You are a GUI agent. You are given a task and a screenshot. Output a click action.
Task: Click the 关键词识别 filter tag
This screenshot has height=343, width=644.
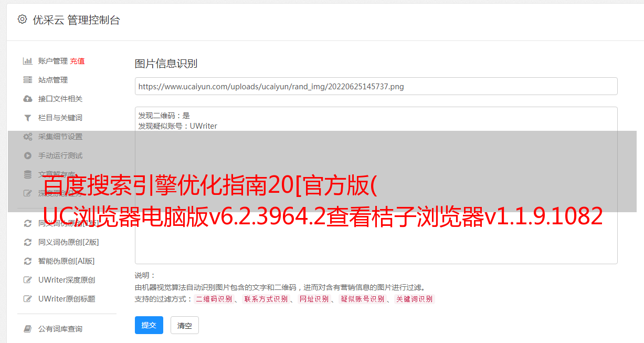click(415, 299)
